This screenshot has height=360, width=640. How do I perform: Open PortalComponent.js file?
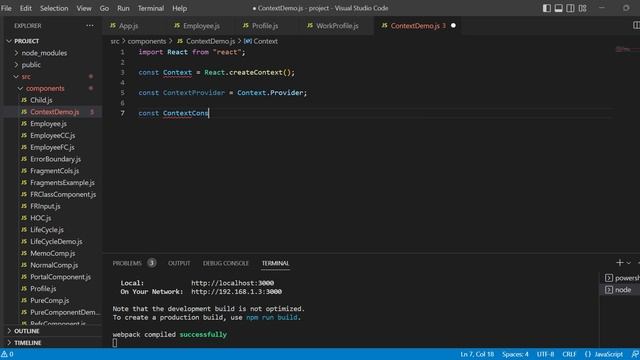(60, 277)
